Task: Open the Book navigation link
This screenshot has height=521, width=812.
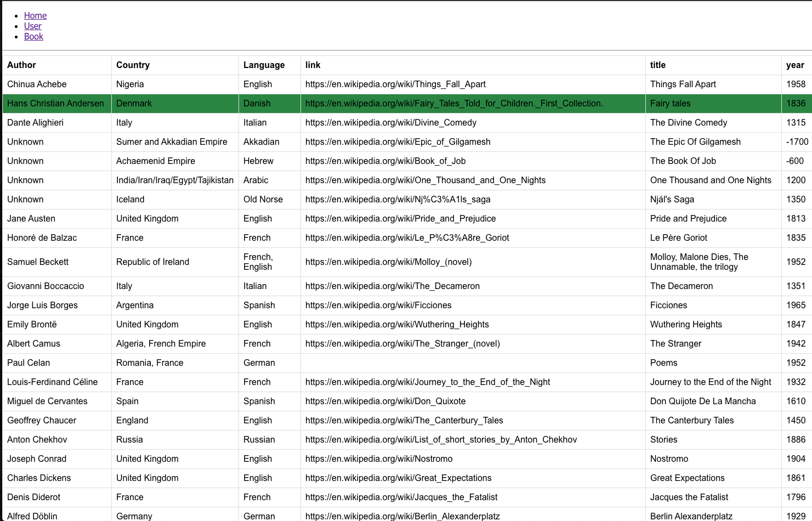Action: click(33, 36)
